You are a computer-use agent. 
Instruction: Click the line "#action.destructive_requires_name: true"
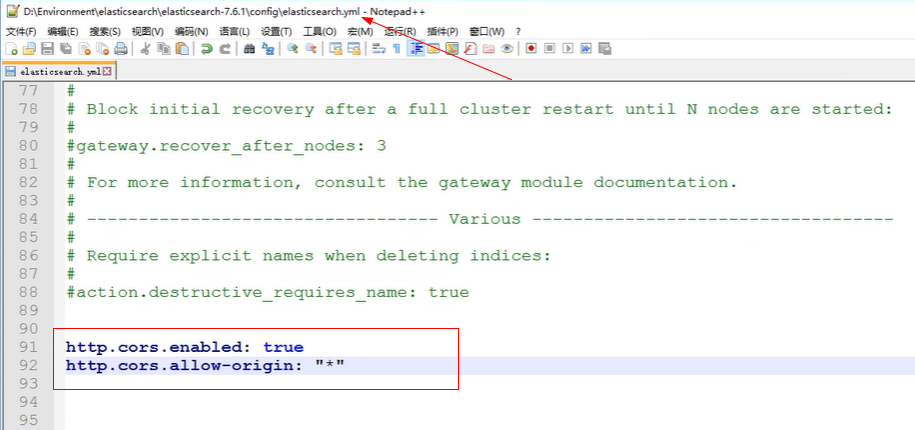pyautogui.click(x=268, y=292)
